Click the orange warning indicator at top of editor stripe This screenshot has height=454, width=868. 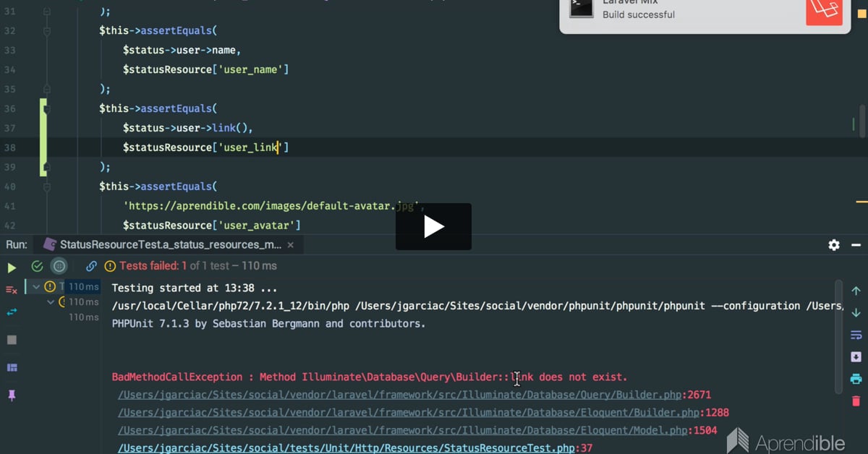[x=861, y=13]
